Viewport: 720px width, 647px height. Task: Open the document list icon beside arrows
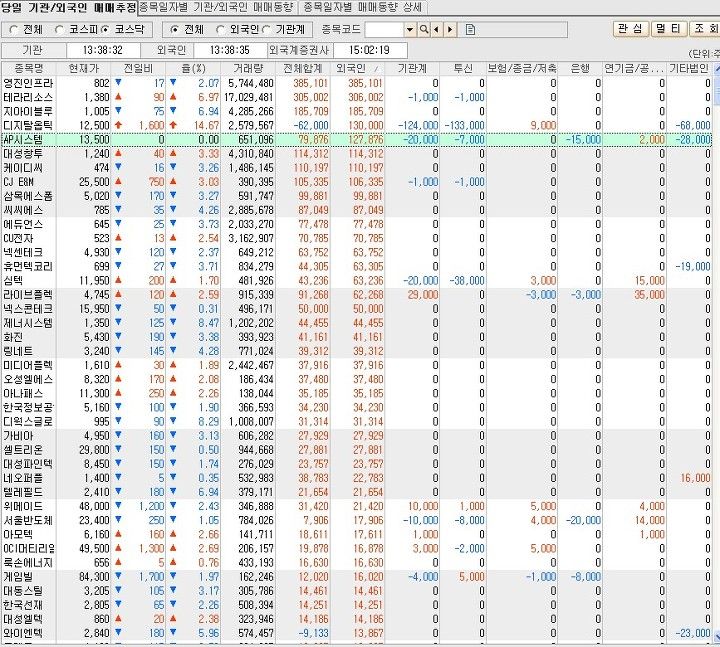pyautogui.click(x=470, y=30)
